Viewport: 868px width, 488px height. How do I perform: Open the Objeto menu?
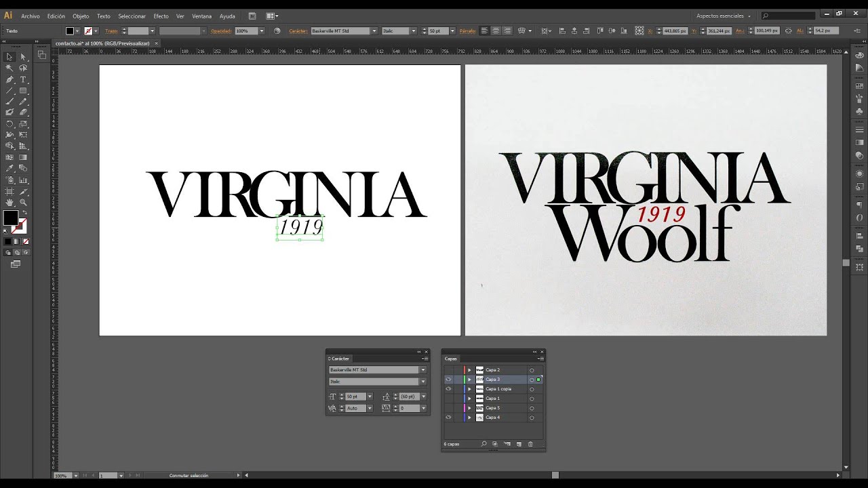(81, 16)
